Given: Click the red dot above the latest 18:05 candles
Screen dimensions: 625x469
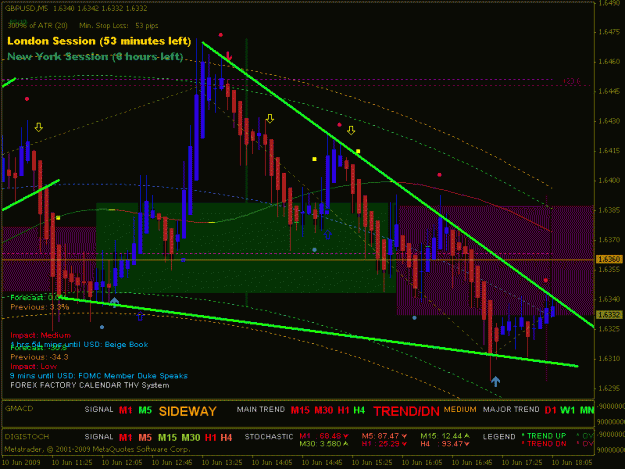Looking at the screenshot, I should coord(546,281).
